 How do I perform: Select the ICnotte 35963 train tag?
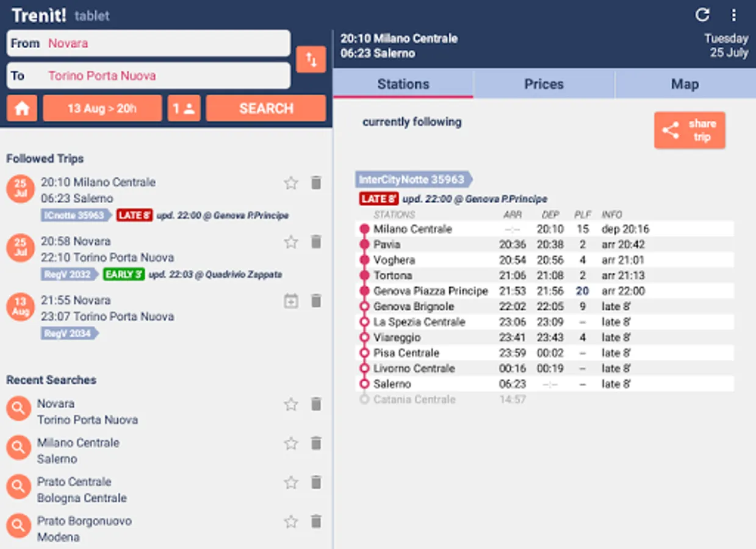click(x=76, y=215)
